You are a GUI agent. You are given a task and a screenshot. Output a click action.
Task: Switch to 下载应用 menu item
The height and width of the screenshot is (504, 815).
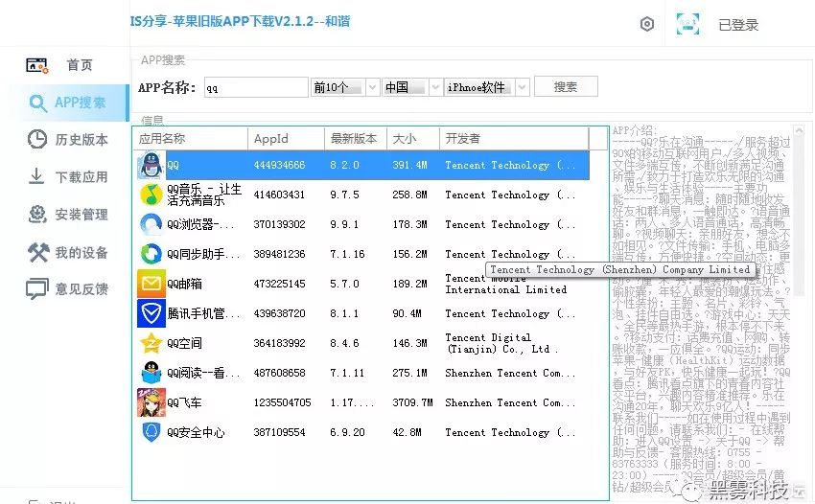click(x=81, y=176)
